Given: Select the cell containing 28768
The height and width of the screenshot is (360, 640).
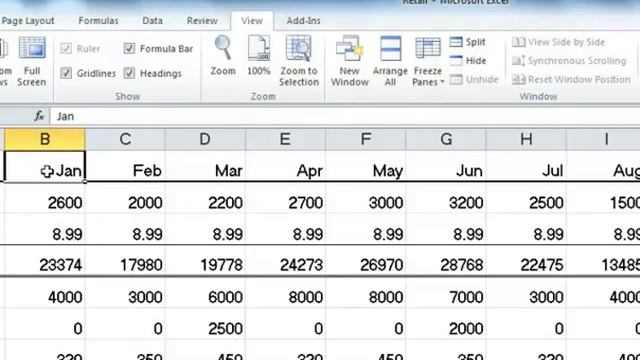Looking at the screenshot, I should coord(446,261).
